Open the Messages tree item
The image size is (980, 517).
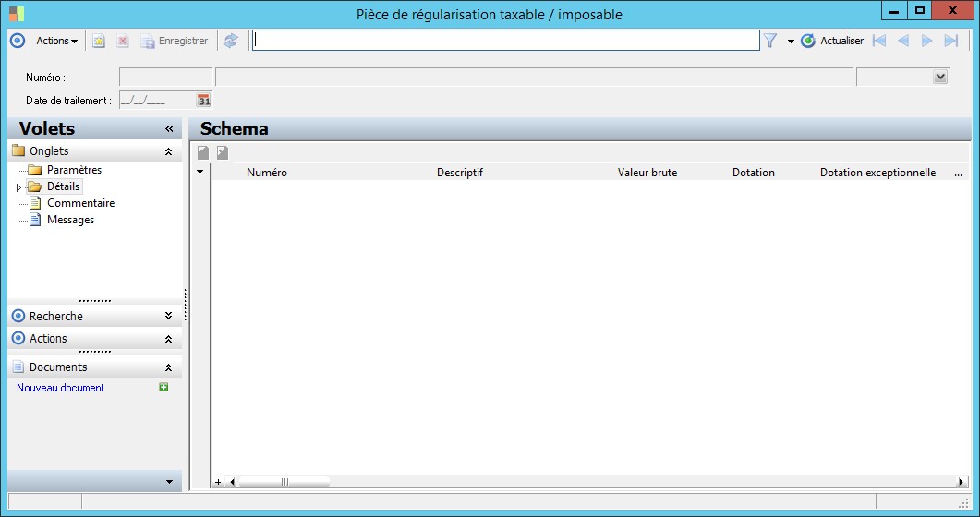pyautogui.click(x=70, y=220)
